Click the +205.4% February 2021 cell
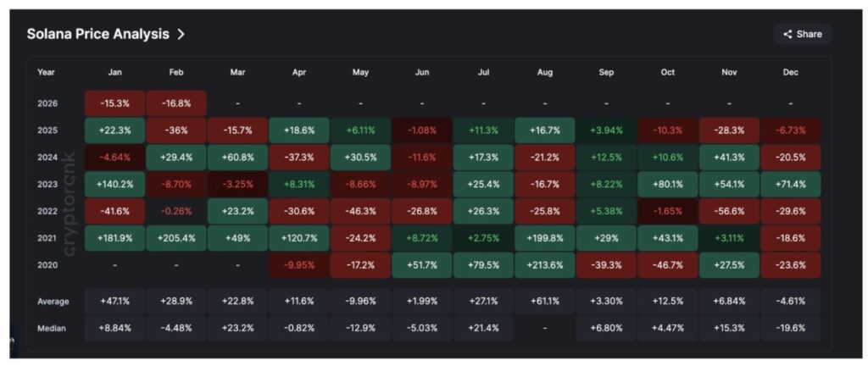 point(176,238)
